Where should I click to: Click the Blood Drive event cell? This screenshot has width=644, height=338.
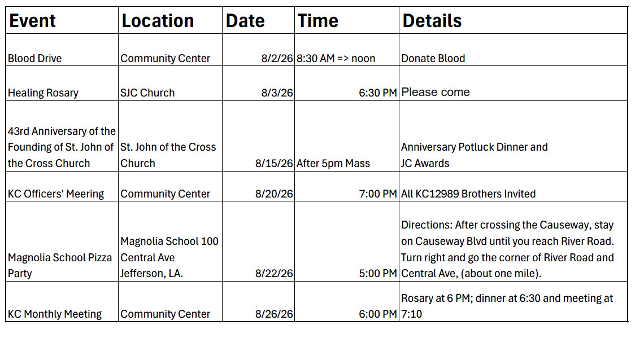[62, 50]
